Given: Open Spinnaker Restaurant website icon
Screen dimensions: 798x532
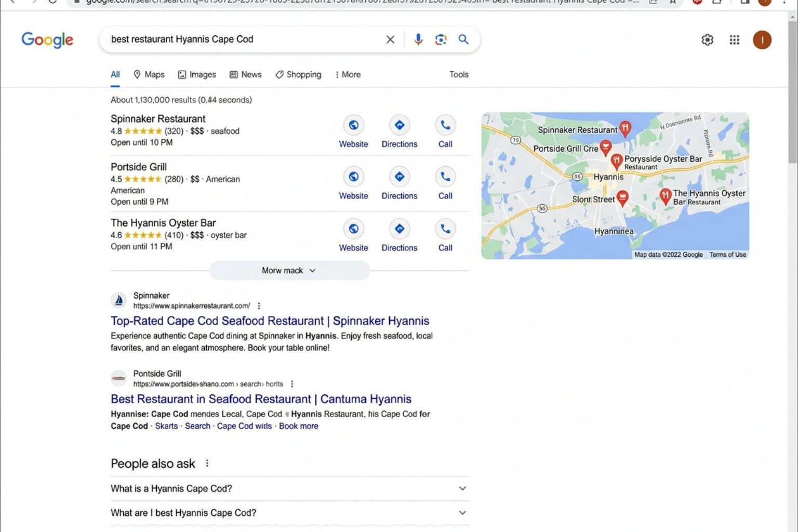Looking at the screenshot, I should (353, 125).
